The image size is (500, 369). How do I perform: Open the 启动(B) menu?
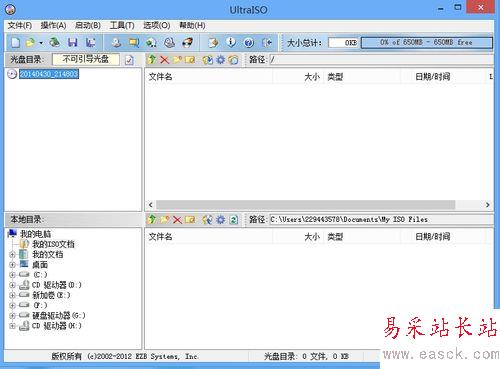point(88,25)
